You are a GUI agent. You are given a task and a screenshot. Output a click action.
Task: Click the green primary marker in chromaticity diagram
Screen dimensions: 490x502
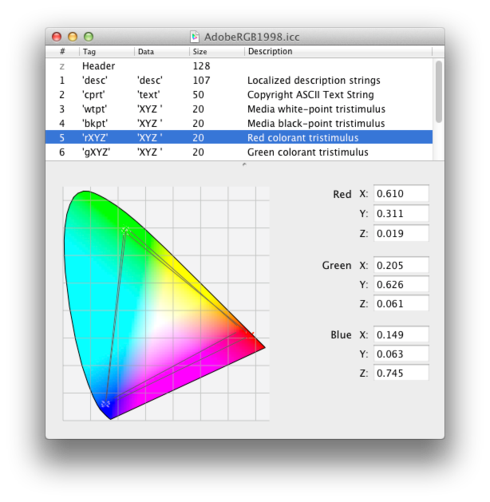126,231
